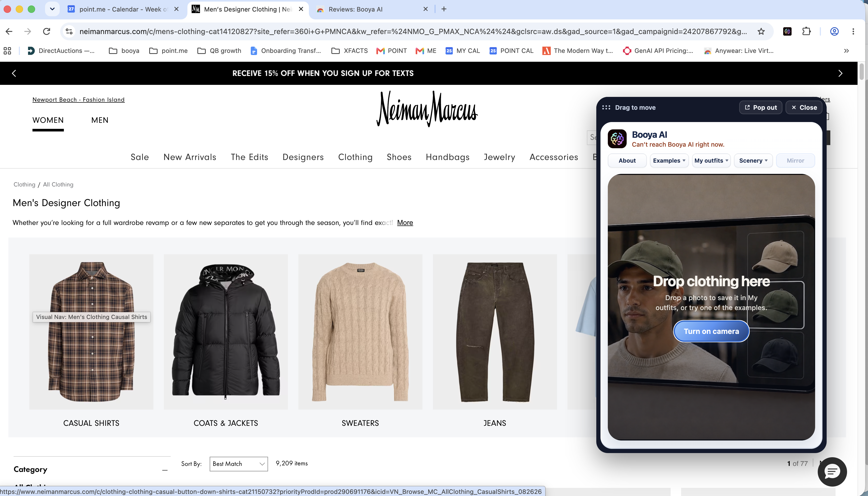Viewport: 868px width, 496px height.
Task: Click the Neiman Marcus logo
Action: 427,109
